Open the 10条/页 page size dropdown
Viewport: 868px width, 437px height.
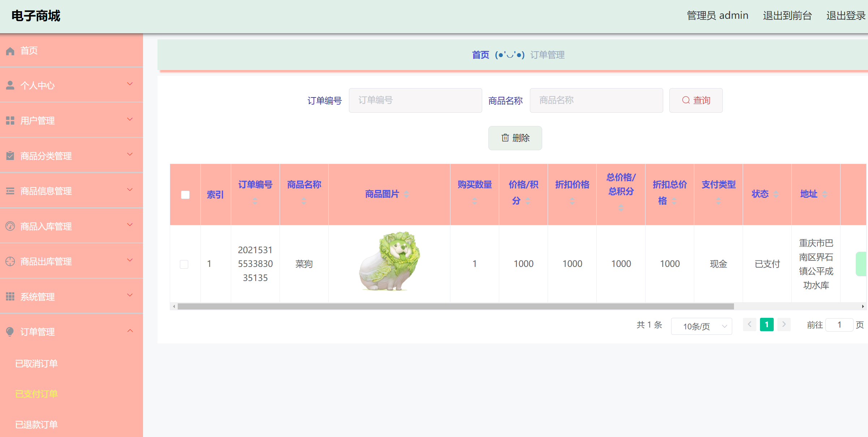coord(701,326)
